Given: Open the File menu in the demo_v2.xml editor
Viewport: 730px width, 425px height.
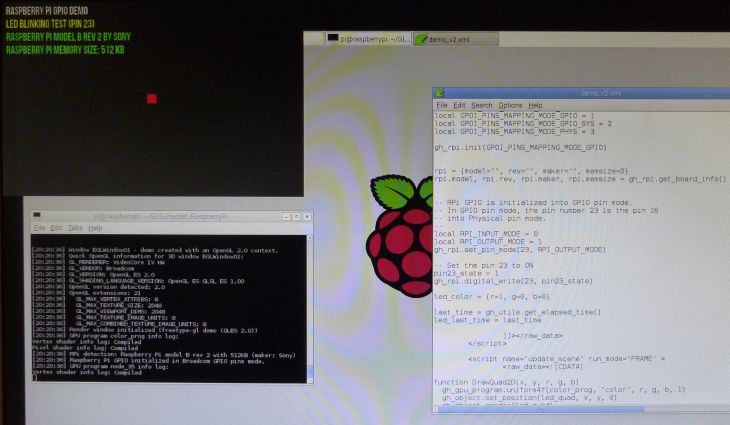Looking at the screenshot, I should tap(441, 106).
